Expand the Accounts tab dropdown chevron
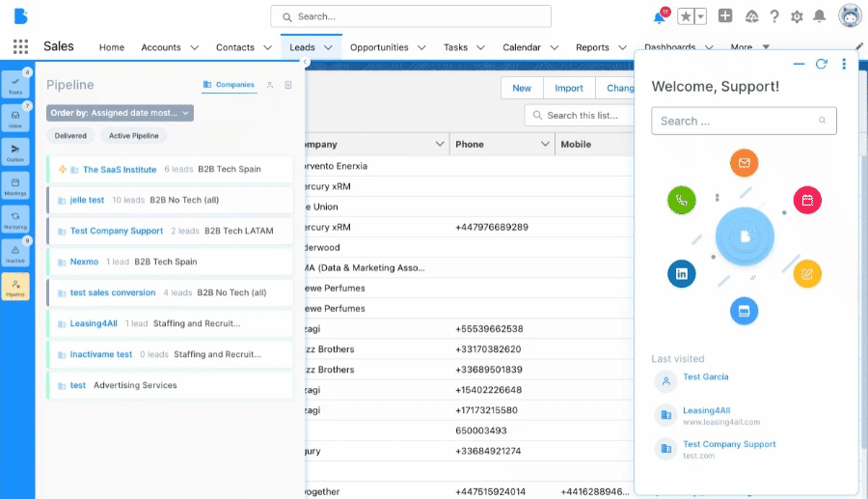This screenshot has height=499, width=868. point(194,47)
